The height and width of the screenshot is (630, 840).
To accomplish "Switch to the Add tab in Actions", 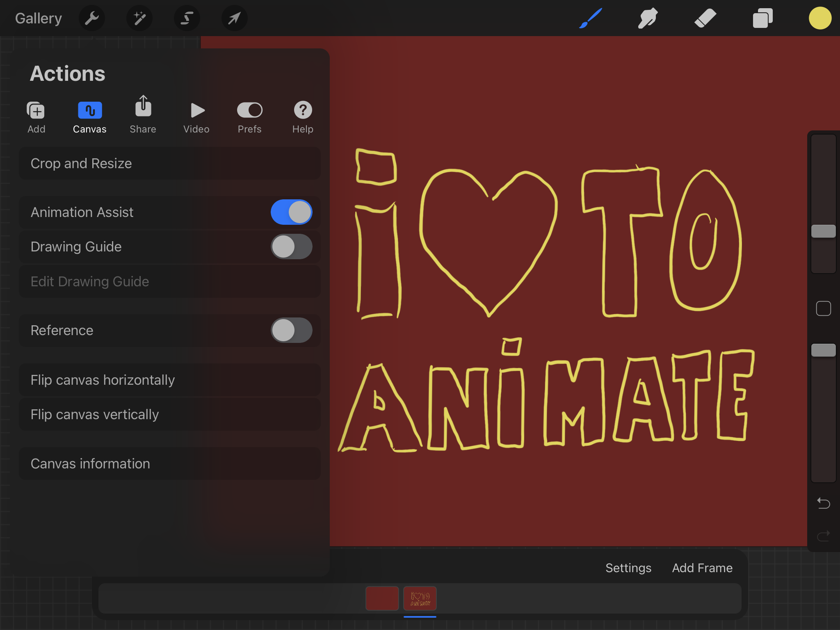I will click(x=37, y=118).
